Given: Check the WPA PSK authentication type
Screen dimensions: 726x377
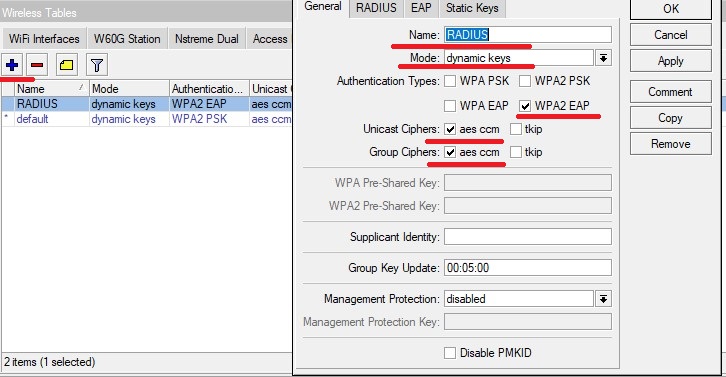Looking at the screenshot, I should tap(450, 81).
